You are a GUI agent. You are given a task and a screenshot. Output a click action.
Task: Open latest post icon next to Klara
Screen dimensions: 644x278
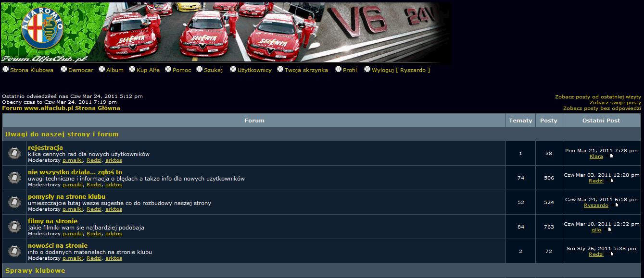point(611,157)
